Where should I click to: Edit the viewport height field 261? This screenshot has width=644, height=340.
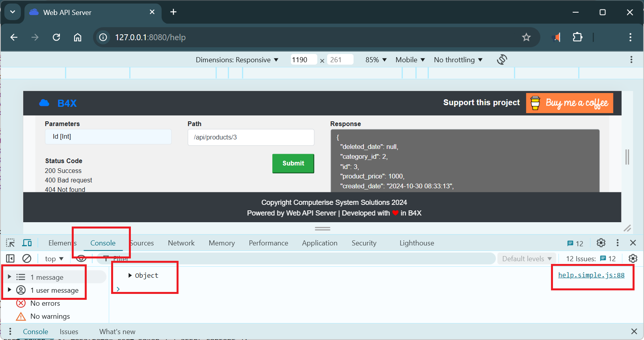point(340,60)
